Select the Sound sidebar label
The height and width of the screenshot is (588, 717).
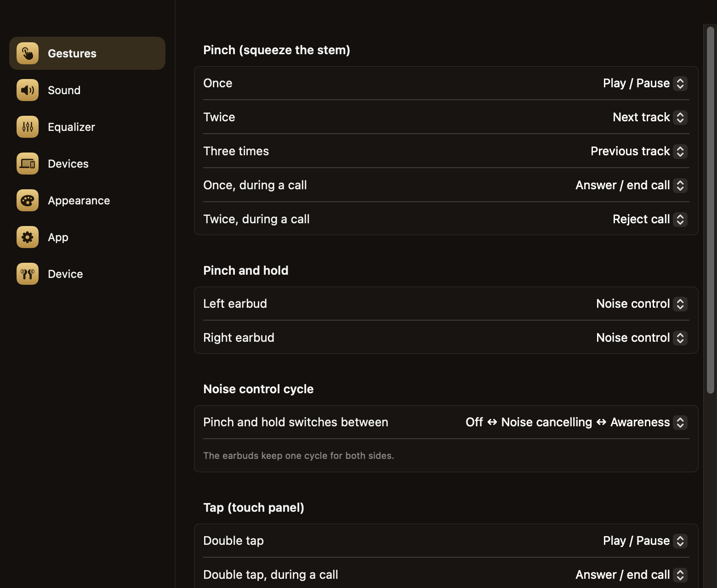tap(64, 90)
